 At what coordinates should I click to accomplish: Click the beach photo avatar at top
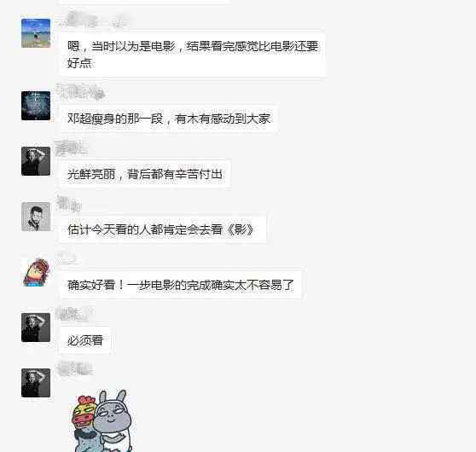pyautogui.click(x=36, y=33)
